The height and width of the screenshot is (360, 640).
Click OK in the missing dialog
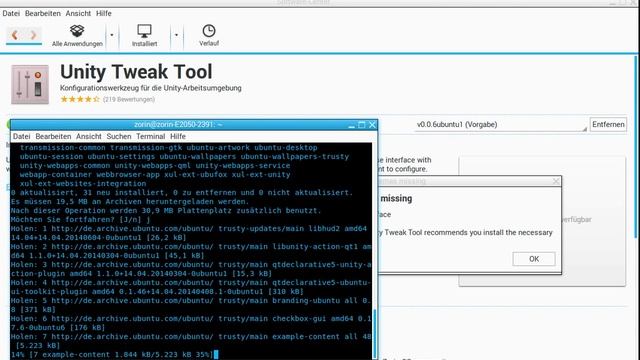(534, 259)
